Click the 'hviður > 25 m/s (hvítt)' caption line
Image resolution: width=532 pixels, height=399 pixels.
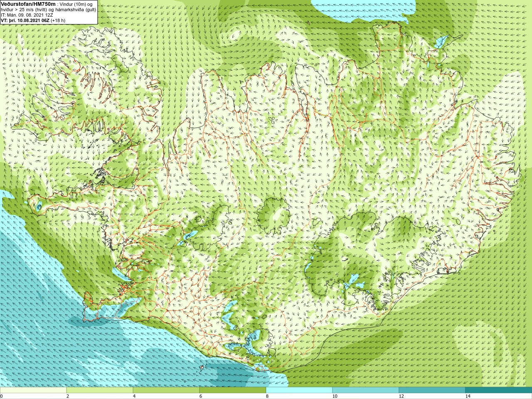(48, 10)
